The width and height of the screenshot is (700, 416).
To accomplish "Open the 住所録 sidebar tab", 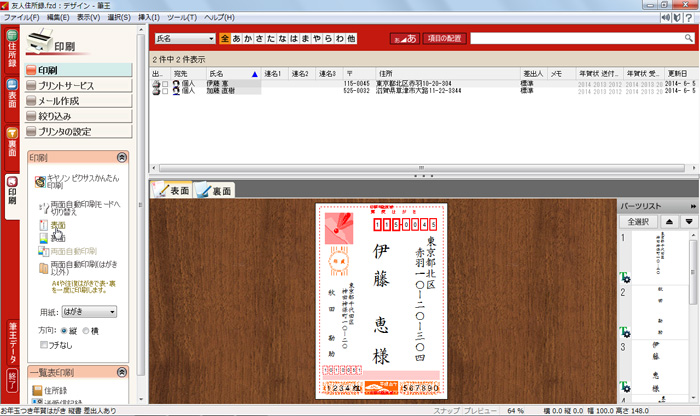I will tap(11, 51).
